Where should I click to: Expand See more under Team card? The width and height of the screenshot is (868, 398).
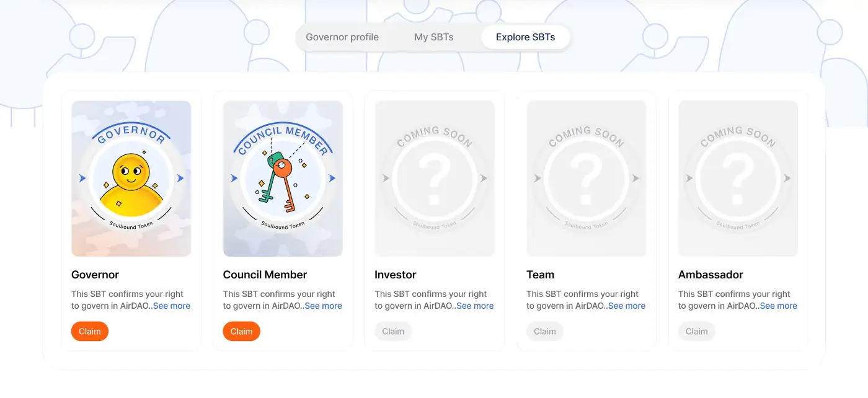(x=627, y=306)
